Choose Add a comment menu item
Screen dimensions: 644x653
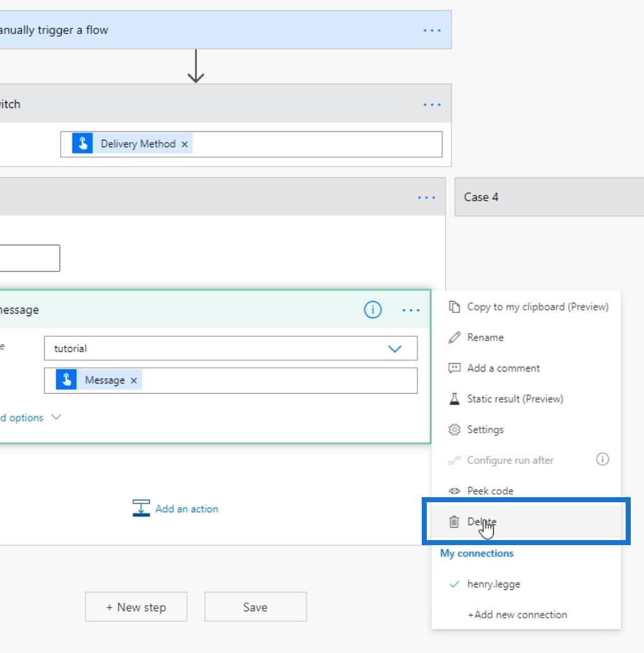point(527,368)
